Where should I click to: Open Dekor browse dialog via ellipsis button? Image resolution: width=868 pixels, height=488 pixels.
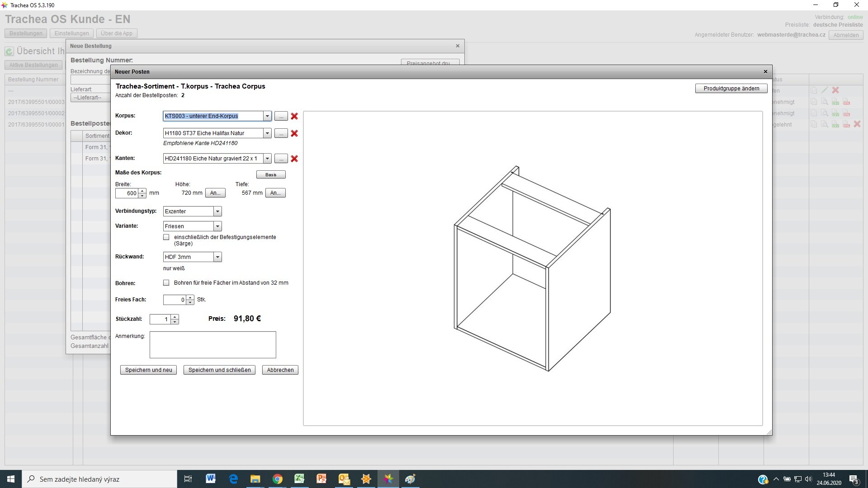point(281,133)
